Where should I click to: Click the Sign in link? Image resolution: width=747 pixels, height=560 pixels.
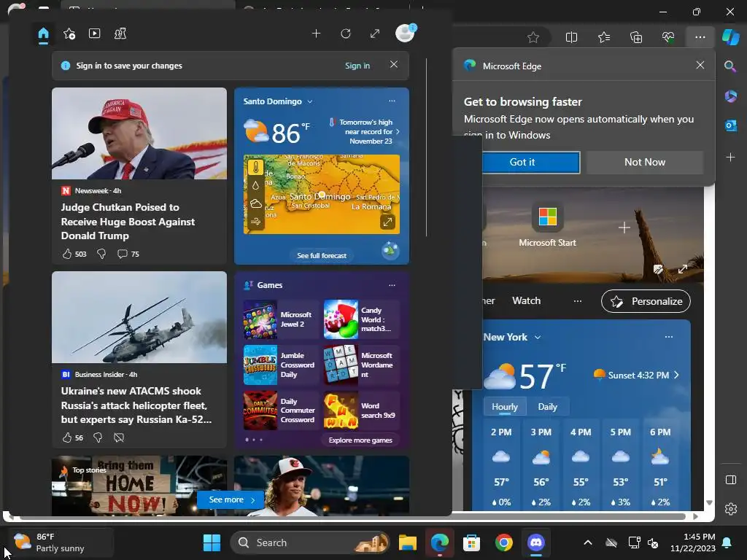pyautogui.click(x=357, y=66)
